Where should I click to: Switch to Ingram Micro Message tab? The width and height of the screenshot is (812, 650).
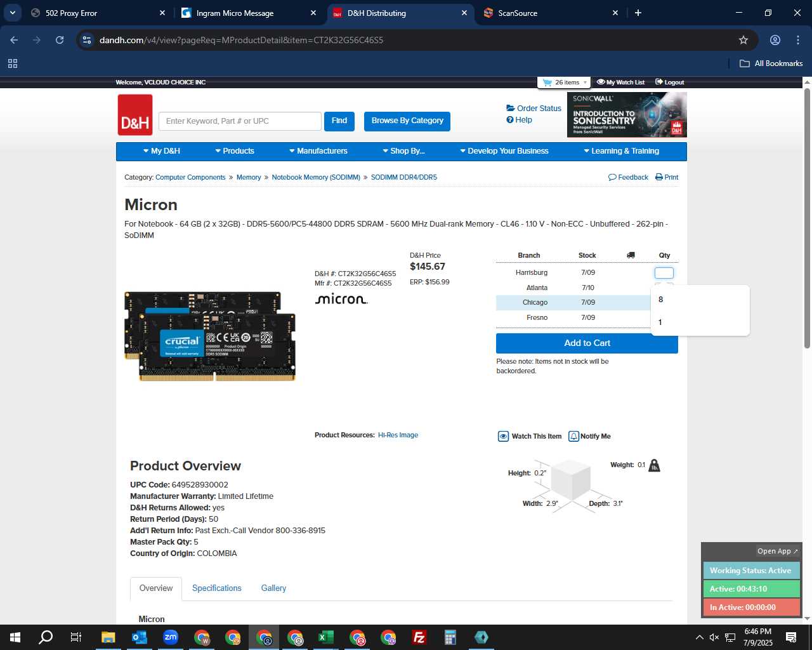click(249, 13)
